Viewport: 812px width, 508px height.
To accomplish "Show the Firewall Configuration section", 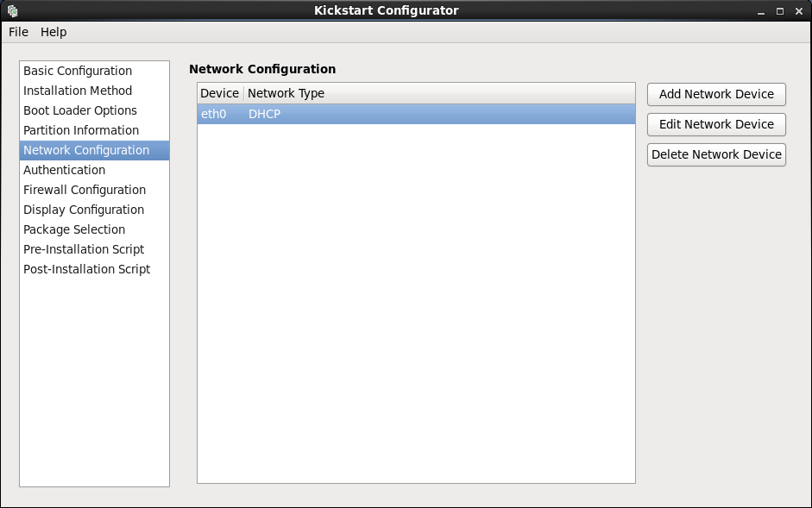I will [x=85, y=190].
